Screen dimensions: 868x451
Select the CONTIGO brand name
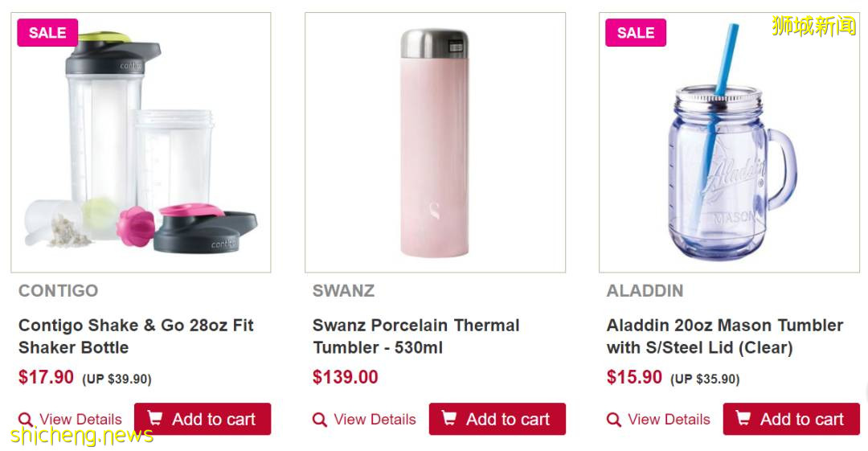[x=58, y=290]
